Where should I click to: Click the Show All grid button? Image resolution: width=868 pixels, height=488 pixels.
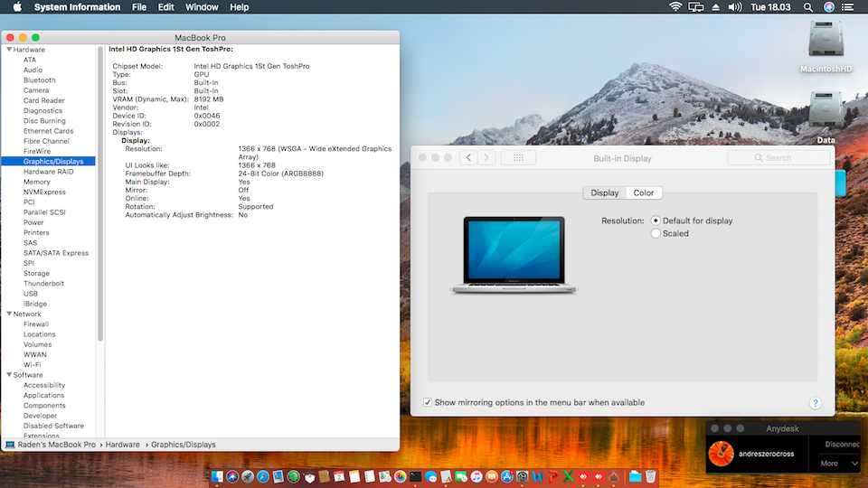click(x=518, y=157)
